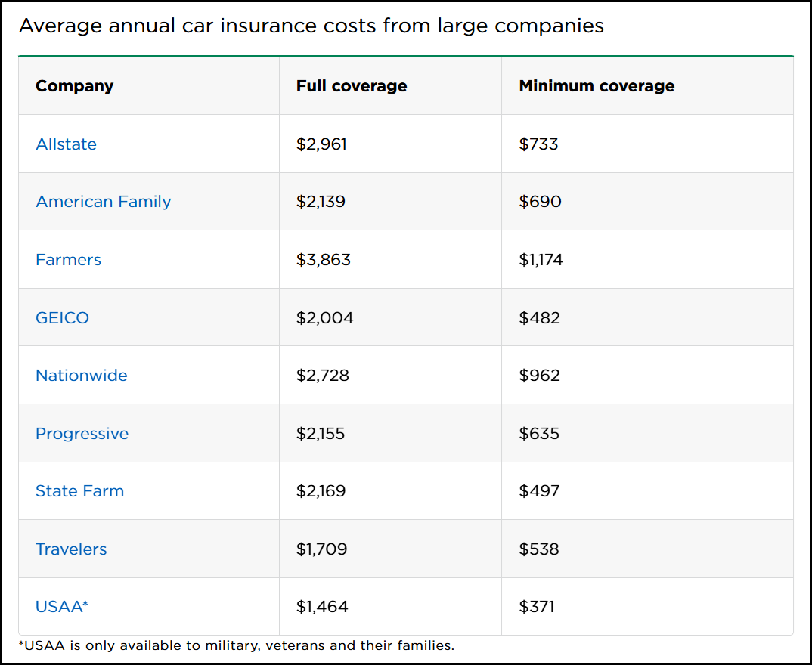
Task: Click the Company column header
Action: 74,86
